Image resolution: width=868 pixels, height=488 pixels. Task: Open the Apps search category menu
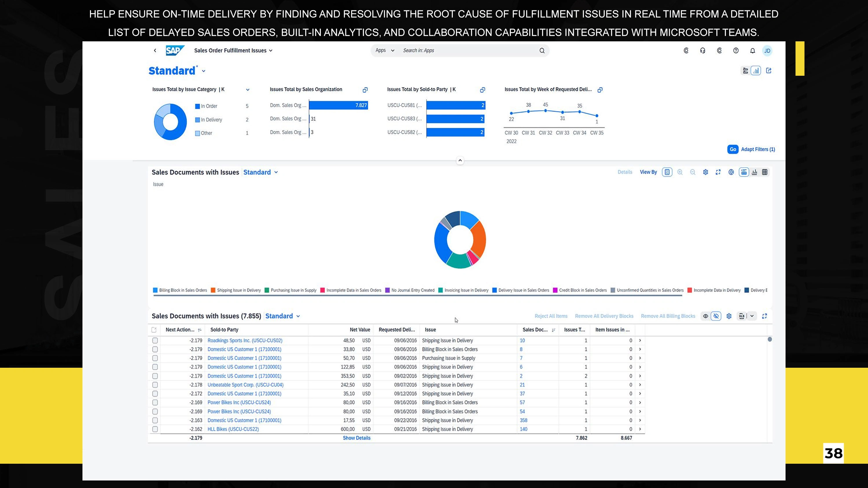coord(385,51)
